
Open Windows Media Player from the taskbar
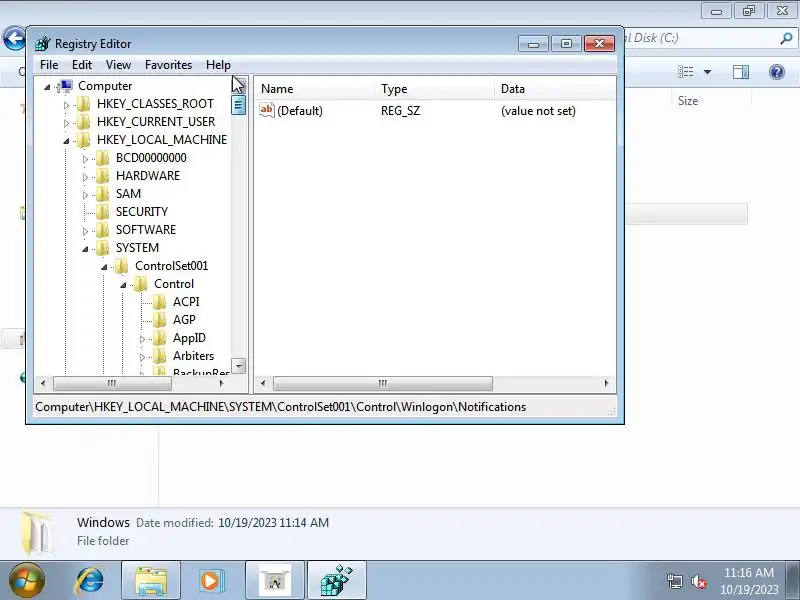point(211,581)
